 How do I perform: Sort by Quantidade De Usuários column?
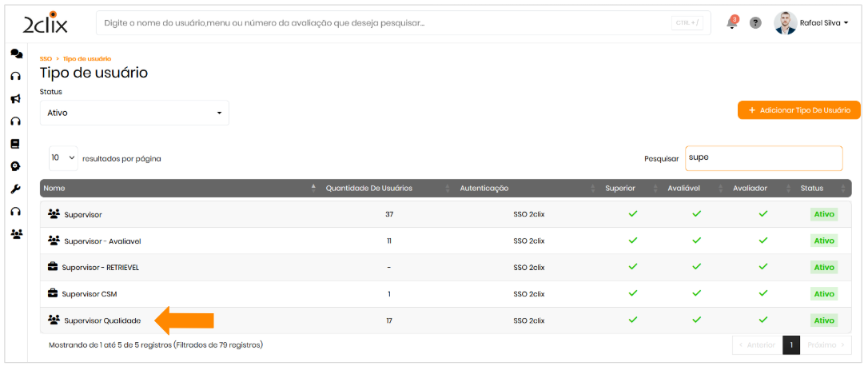click(369, 188)
